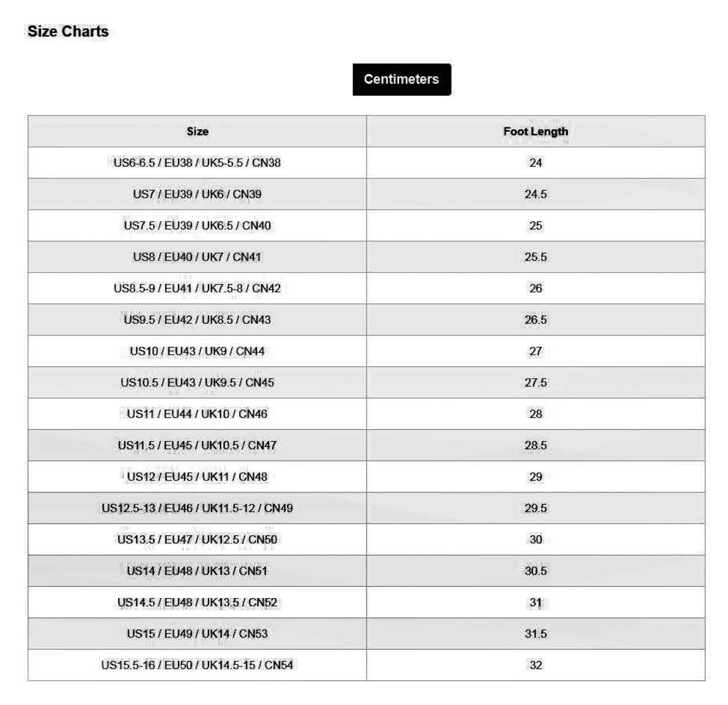
Task: Click the Size column header
Action: coord(197,131)
